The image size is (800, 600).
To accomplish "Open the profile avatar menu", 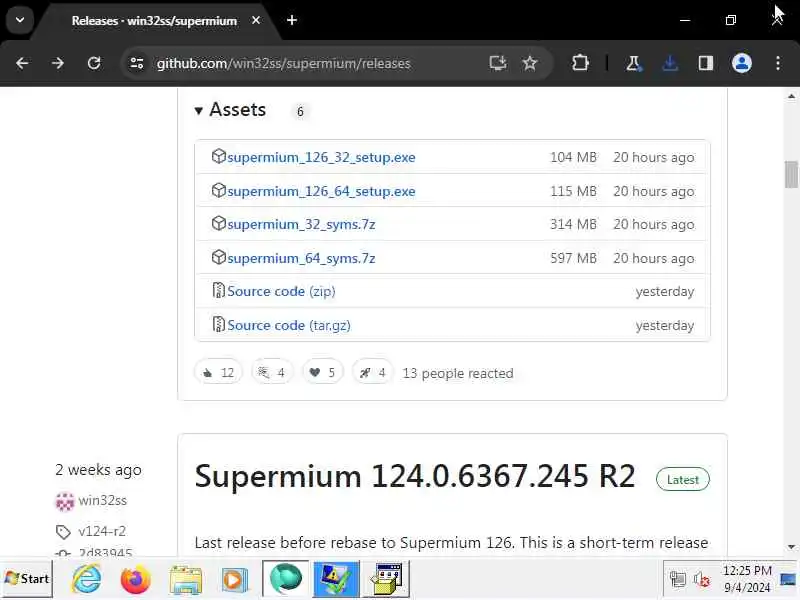I will (x=741, y=63).
